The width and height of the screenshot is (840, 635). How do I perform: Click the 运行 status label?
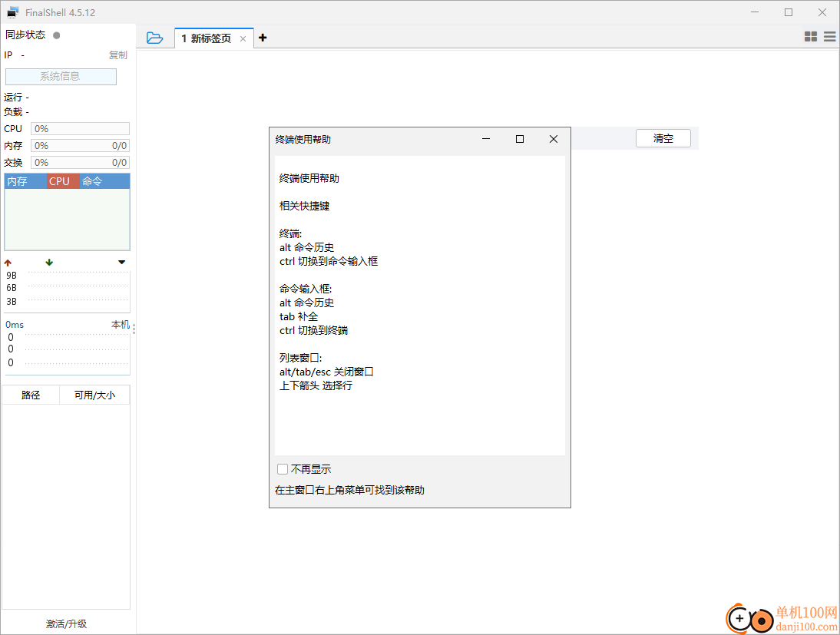[x=13, y=97]
